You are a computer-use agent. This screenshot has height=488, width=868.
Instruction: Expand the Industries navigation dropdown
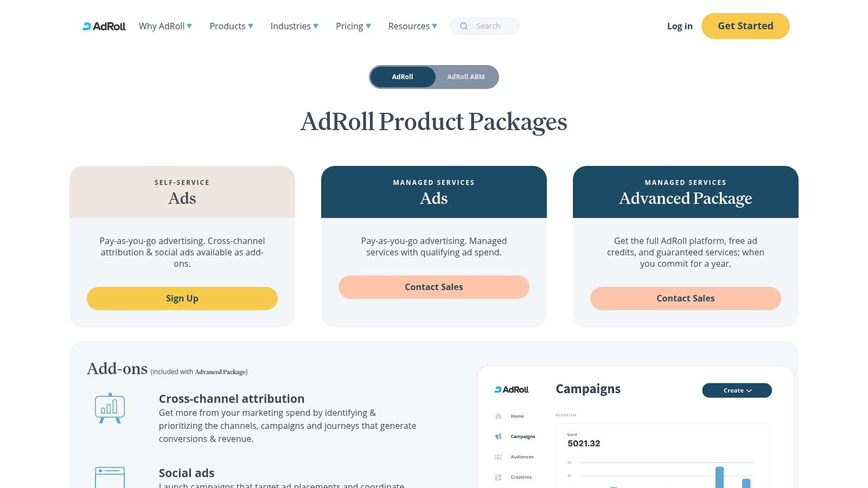coord(294,26)
